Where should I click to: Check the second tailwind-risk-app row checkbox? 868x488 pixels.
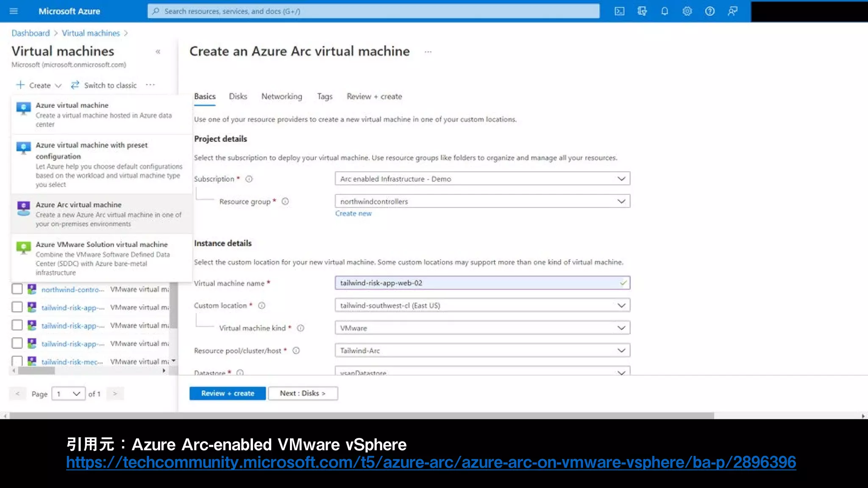(17, 325)
